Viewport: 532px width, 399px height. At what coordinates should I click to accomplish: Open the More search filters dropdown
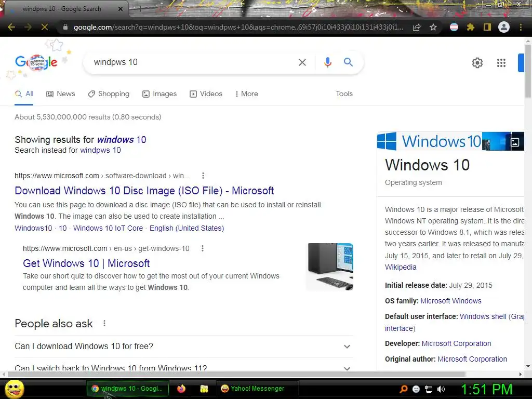[246, 94]
